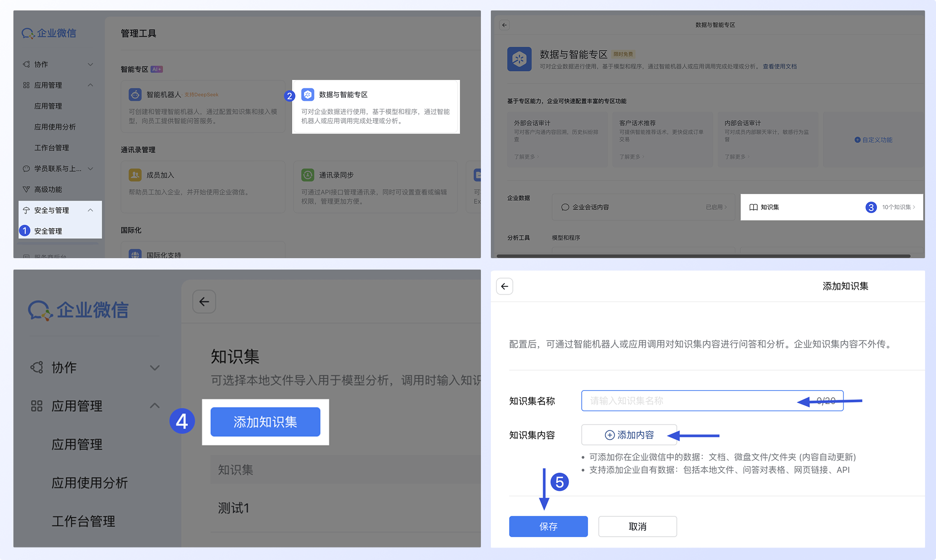936x560 pixels.
Task: Expand 学员联系与上... chevron
Action: coord(90,168)
